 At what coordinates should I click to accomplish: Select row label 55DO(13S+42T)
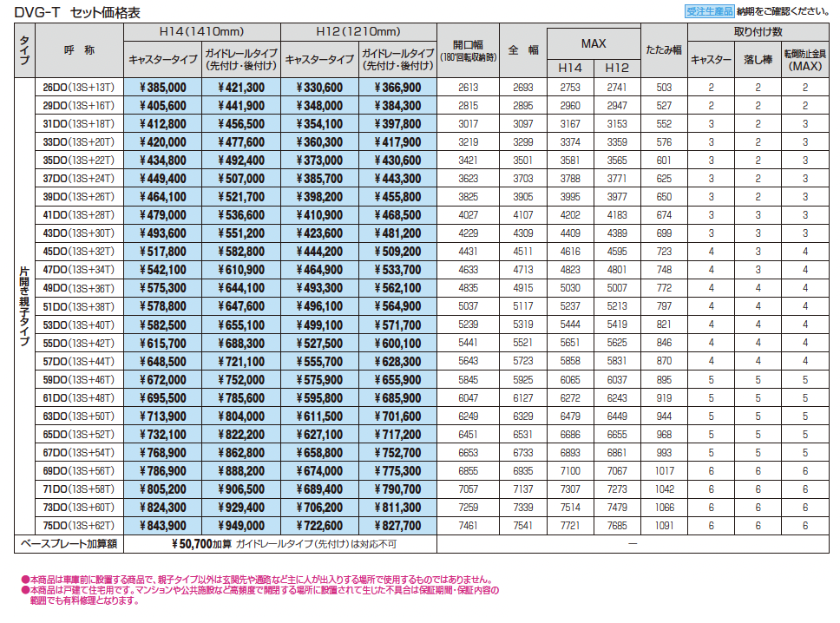[79, 343]
